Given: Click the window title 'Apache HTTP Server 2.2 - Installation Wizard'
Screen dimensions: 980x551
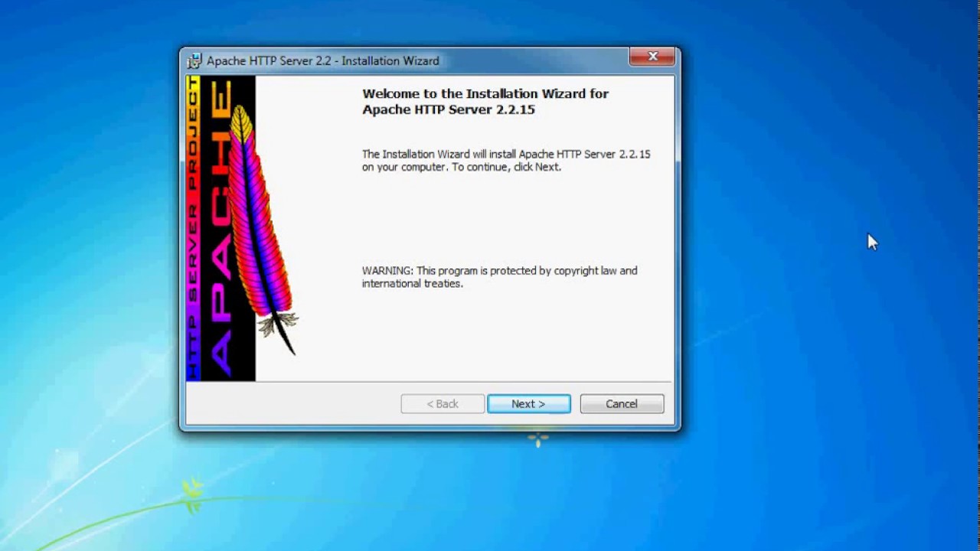Looking at the screenshot, I should click(x=323, y=61).
